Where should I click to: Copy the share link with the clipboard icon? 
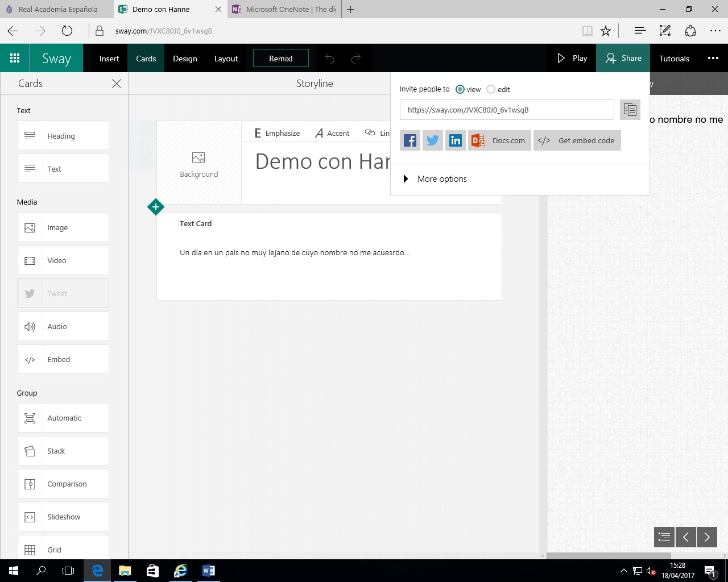630,110
